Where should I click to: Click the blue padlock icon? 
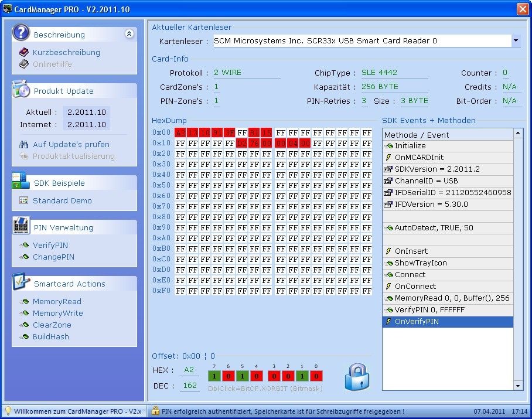[357, 377]
